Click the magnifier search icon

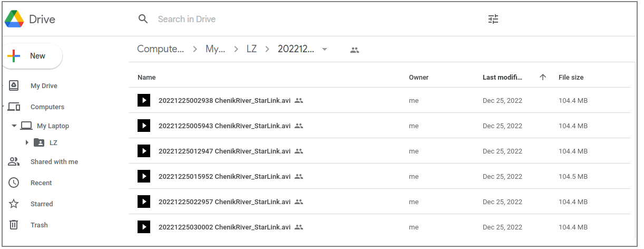143,20
